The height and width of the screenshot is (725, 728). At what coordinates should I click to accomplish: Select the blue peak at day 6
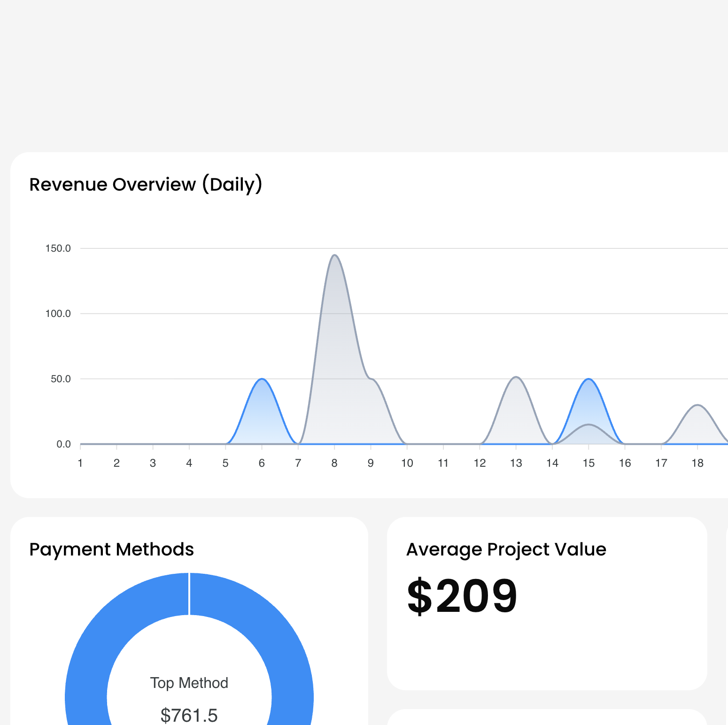pyautogui.click(x=262, y=379)
